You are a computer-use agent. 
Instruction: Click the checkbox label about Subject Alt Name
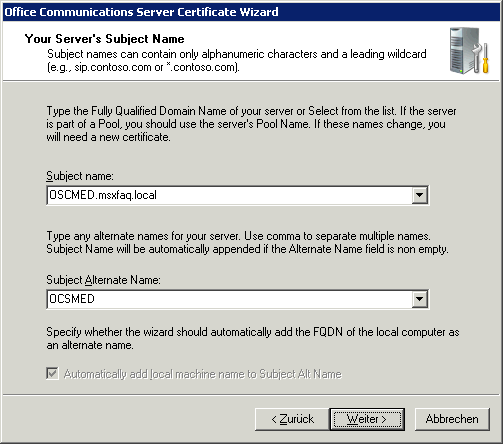[203, 374]
